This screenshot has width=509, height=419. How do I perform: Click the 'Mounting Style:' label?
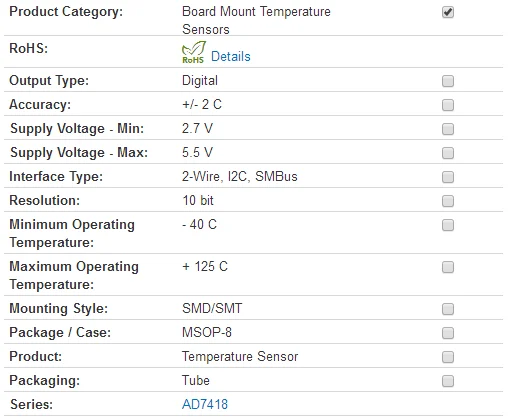pyautogui.click(x=59, y=309)
